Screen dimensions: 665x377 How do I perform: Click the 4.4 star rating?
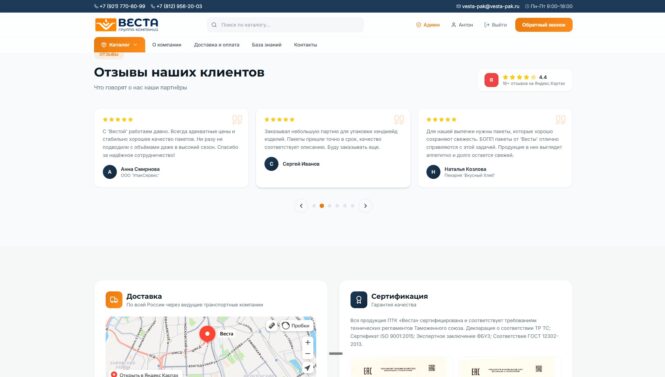pos(525,77)
